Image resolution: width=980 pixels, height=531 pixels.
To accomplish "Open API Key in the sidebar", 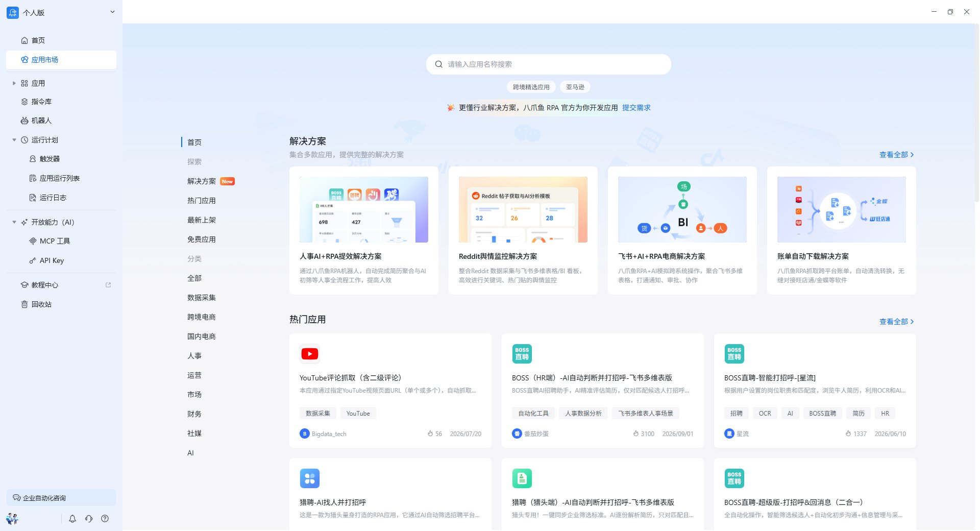I will pos(61,260).
